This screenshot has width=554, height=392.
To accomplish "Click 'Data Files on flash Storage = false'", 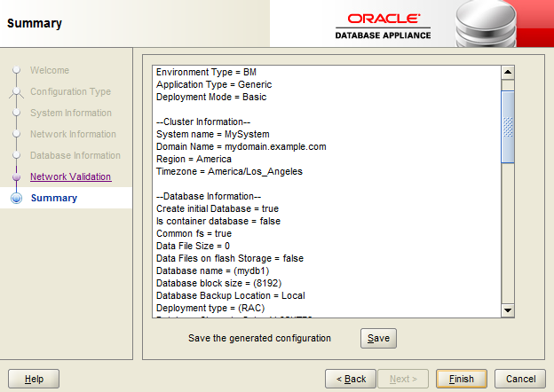I will 230,258.
